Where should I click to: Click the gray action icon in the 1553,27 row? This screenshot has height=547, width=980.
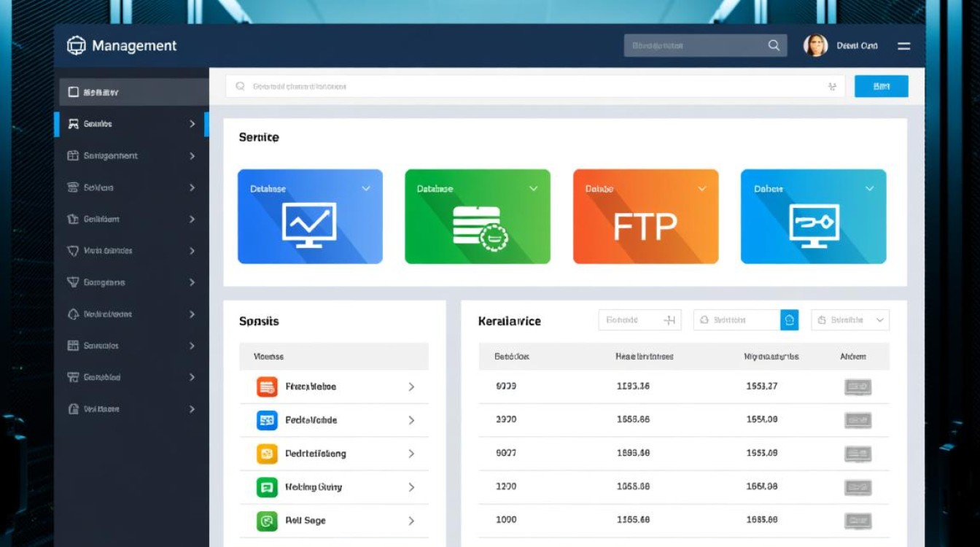[x=857, y=387]
